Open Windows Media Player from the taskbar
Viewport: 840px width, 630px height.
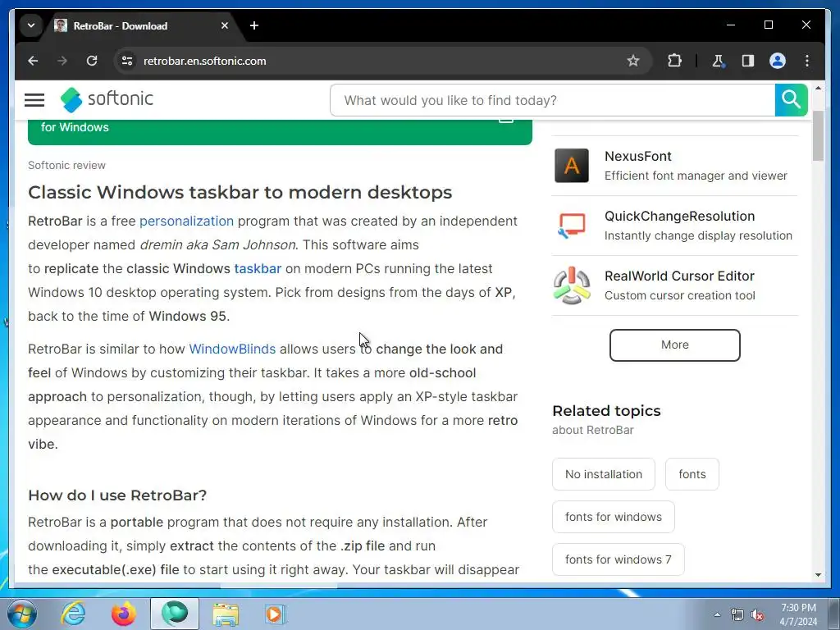pyautogui.click(x=276, y=614)
